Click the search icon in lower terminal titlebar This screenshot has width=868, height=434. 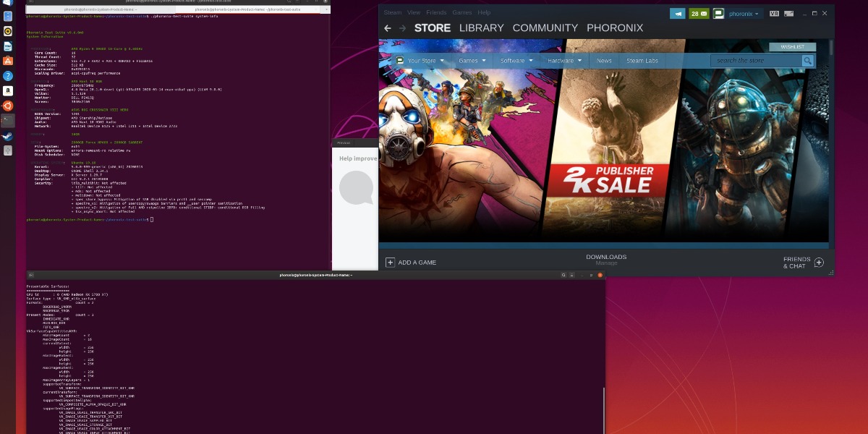coord(565,276)
